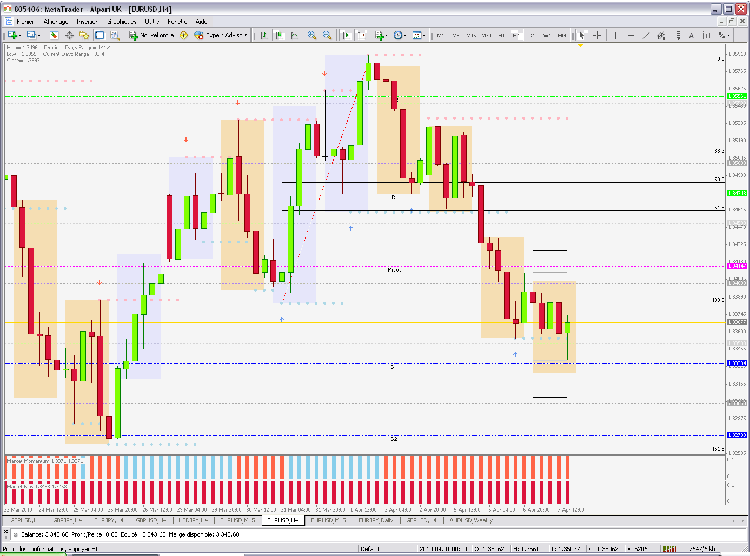Select the D1 timeframe
Image resolution: width=750 pixels, height=556 pixels.
click(532, 35)
